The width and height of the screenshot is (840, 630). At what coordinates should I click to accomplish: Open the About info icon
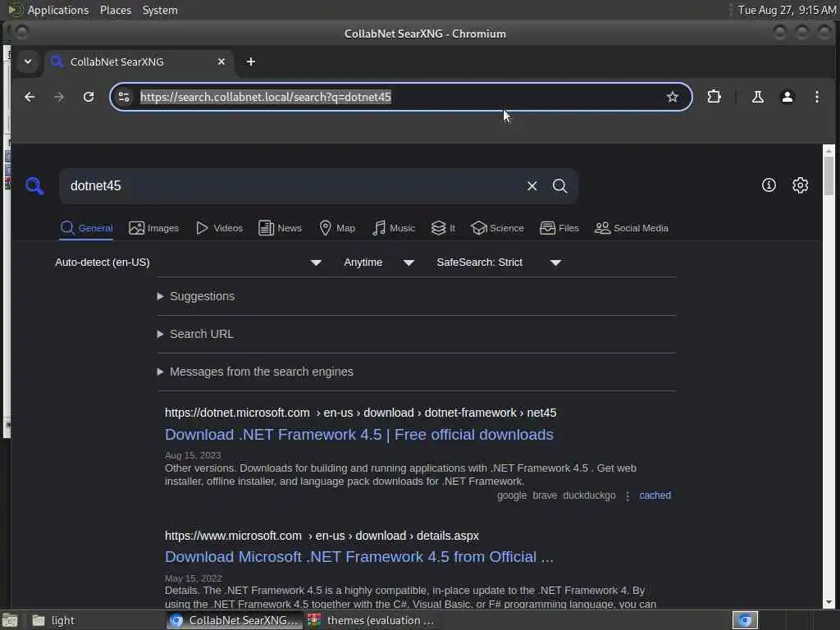pyautogui.click(x=769, y=185)
